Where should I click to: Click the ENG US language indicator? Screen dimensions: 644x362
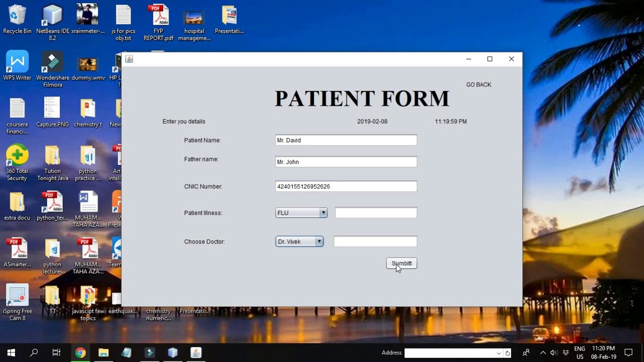(580, 353)
